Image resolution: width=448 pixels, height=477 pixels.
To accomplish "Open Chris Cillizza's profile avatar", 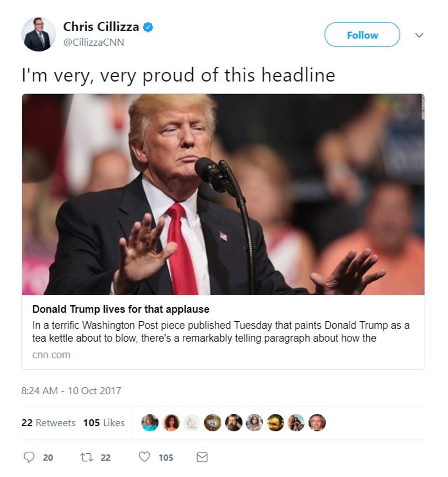I will coord(39,34).
